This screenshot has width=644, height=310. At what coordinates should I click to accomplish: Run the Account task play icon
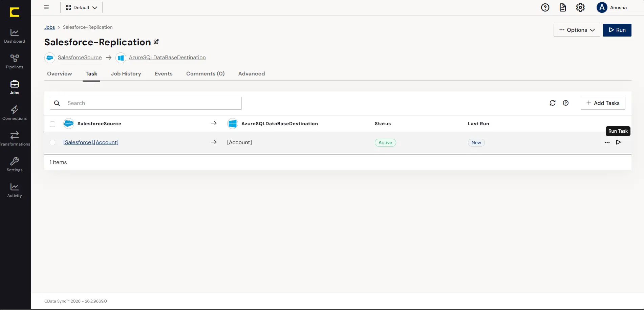[x=618, y=142]
